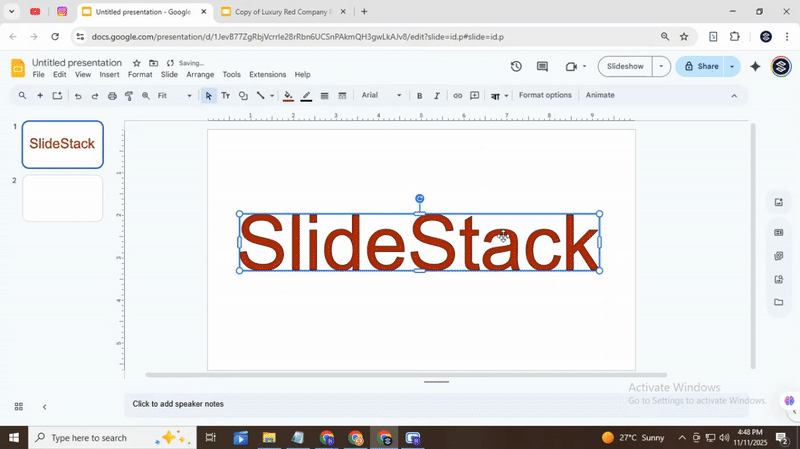
Task: Open the Gemini sparkle icon
Action: click(x=755, y=67)
